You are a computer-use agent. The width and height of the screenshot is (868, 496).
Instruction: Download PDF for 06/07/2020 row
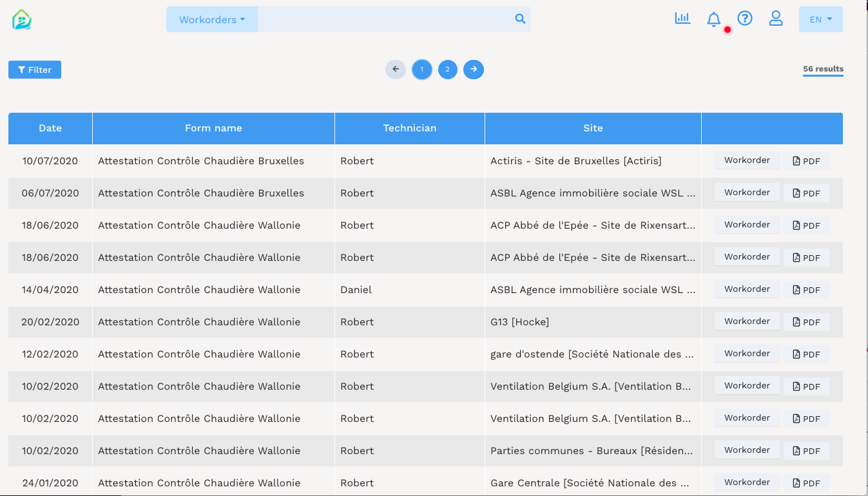[x=806, y=193]
